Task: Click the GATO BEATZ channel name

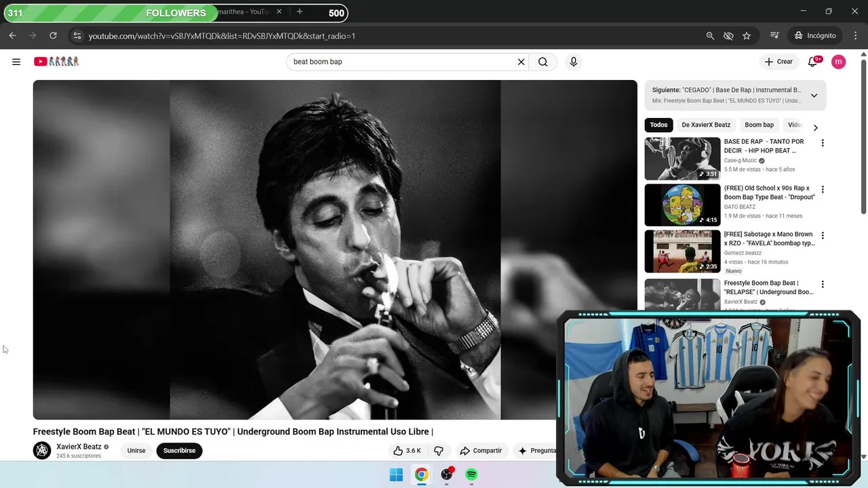Action: tap(740, 207)
